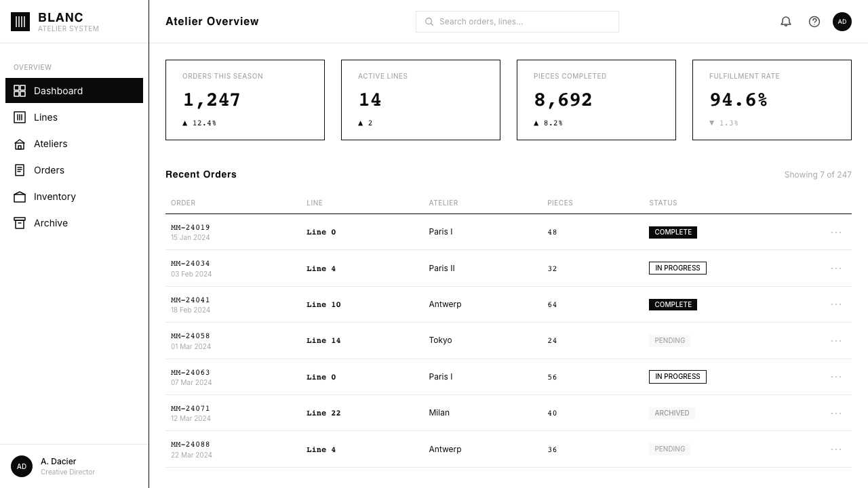Click the Paris II atelier cell
The height and width of the screenshot is (488, 868).
(441, 268)
